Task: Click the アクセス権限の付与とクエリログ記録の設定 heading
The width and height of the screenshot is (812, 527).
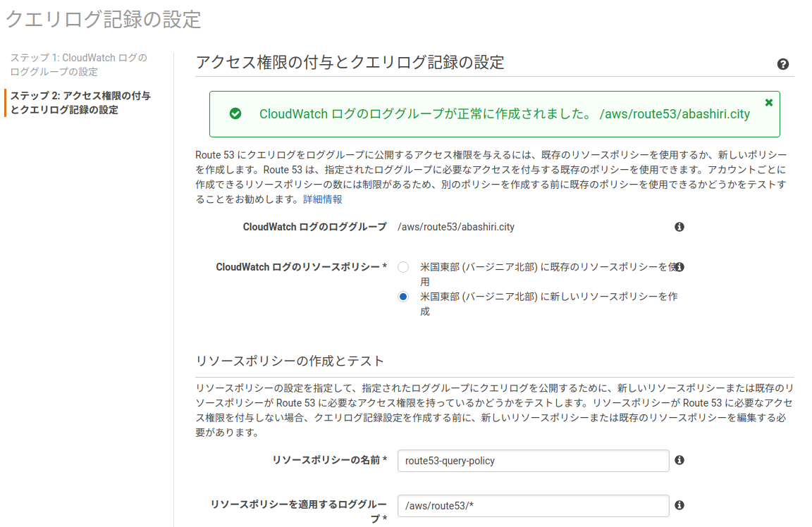Action: click(x=350, y=62)
